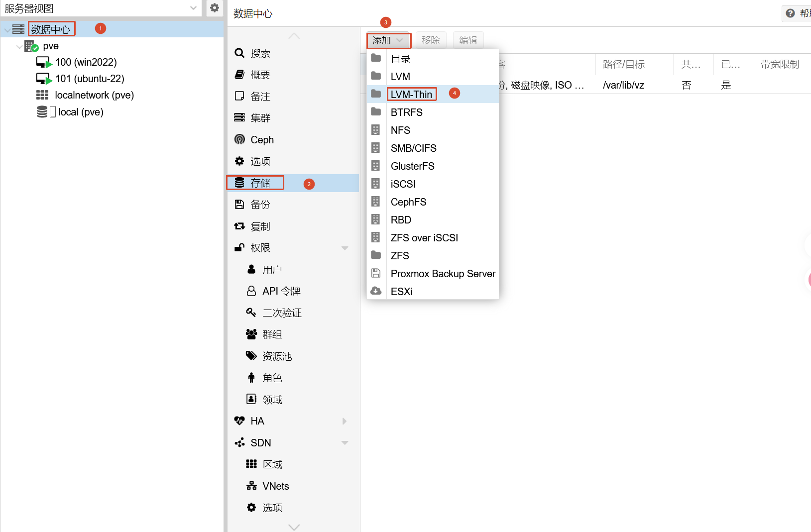Choose LVM-Thin from add menu
811x532 pixels.
coord(433,95)
